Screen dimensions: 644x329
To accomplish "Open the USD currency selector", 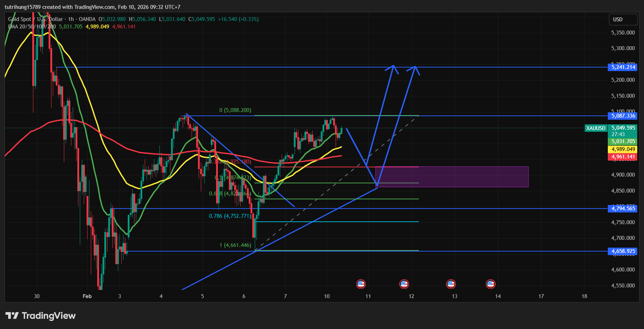I will (x=623, y=20).
